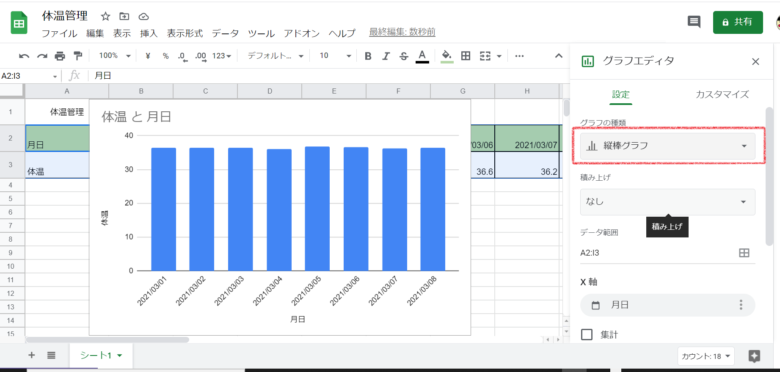Click the green 共有 share button
Image resolution: width=780 pixels, height=372 pixels.
tap(737, 22)
